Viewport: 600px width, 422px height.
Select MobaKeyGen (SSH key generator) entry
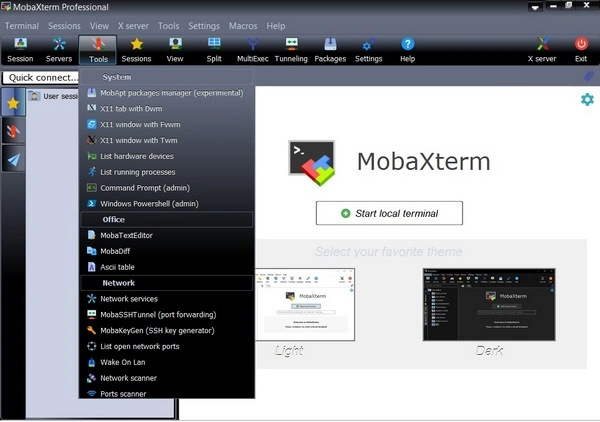pos(157,330)
